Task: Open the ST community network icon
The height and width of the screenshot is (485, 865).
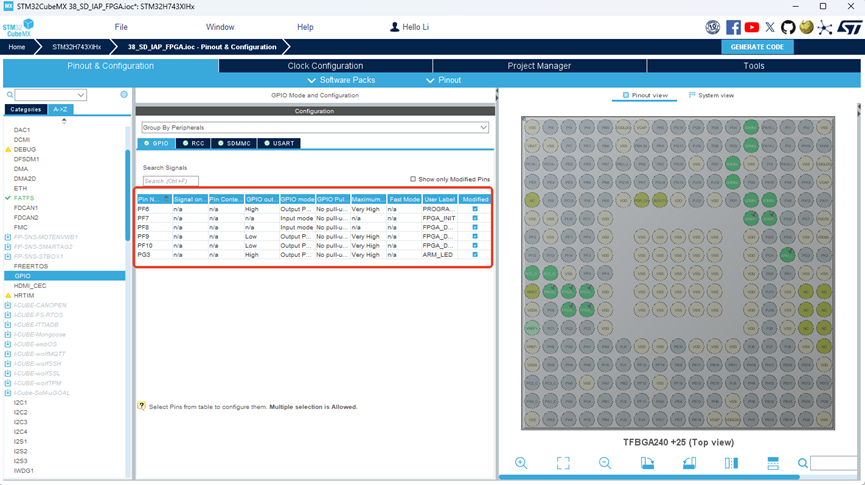Action: coord(825,28)
